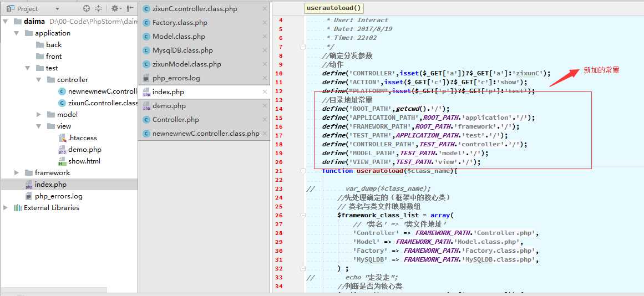Click $framework_class_list variable on line 26

coord(378,215)
